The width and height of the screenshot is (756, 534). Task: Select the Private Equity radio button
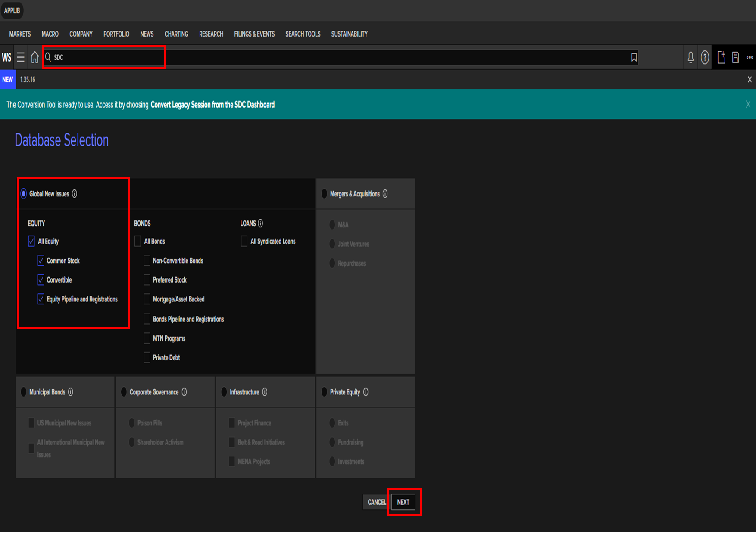click(325, 392)
